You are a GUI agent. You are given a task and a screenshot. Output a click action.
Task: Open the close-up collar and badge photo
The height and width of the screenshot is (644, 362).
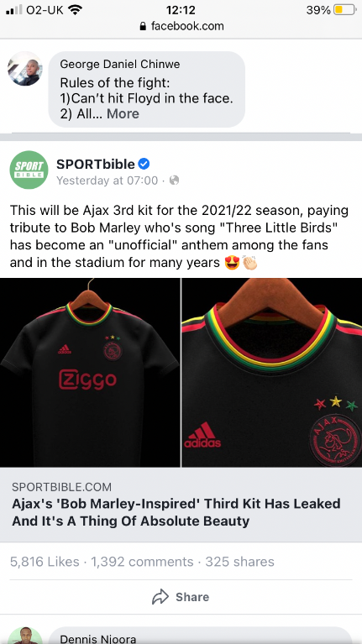[272, 373]
